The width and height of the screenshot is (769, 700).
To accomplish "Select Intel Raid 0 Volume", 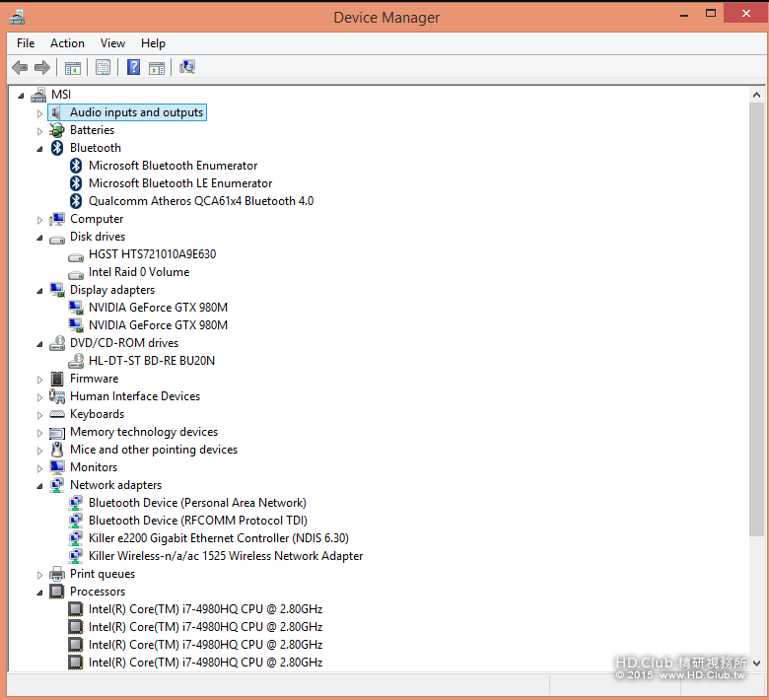I will pyautogui.click(x=139, y=272).
